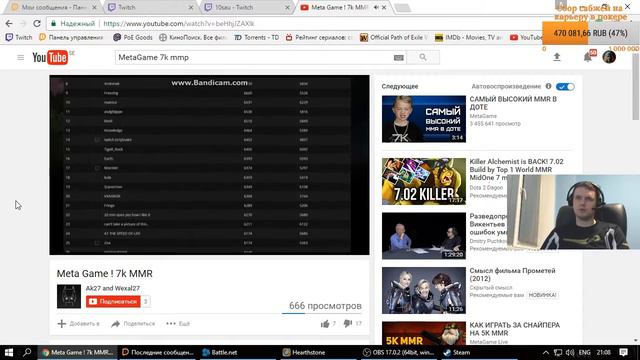
Task: Open the IMDb - Movies, TV bookmark
Action: pos(469,38)
